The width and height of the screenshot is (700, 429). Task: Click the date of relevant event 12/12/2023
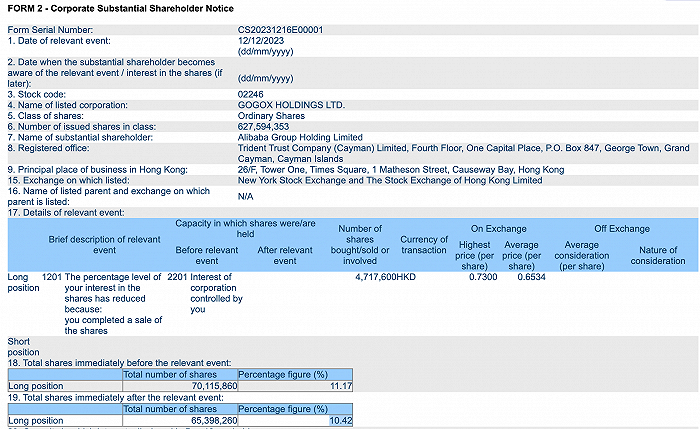pos(261,41)
